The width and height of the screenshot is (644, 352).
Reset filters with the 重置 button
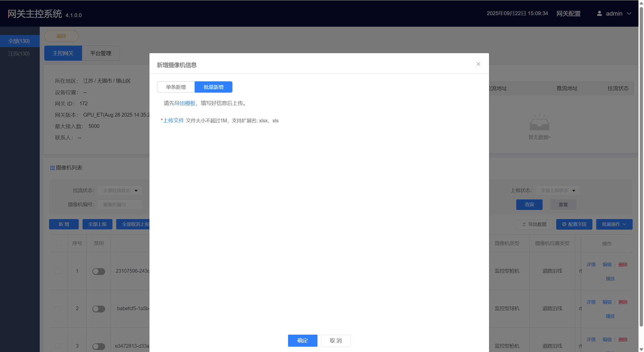(x=563, y=205)
